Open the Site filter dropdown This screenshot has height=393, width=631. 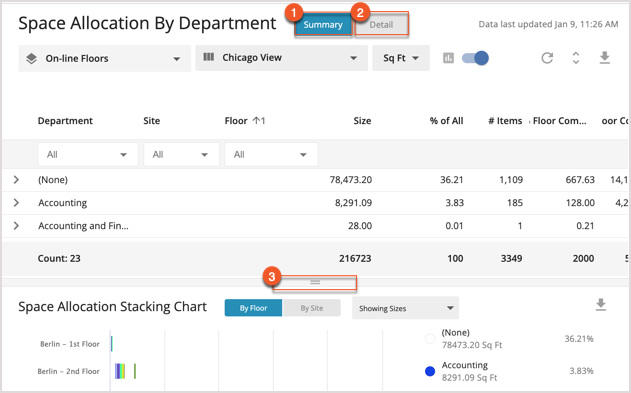(181, 154)
